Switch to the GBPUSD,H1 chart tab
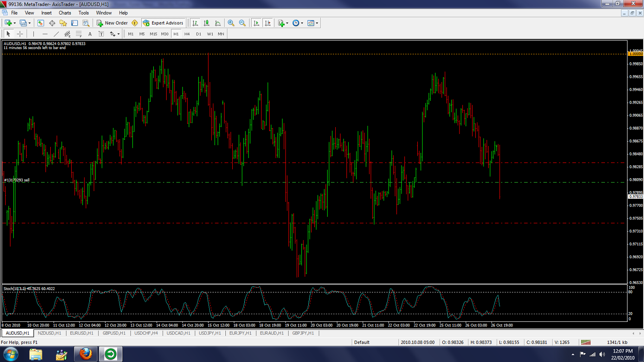Viewport: 644px width, 362px height. point(114,333)
